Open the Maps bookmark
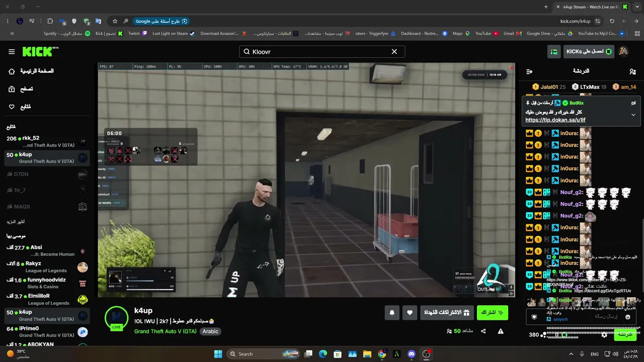Image resolution: width=644 pixels, height=362 pixels. click(461, 34)
